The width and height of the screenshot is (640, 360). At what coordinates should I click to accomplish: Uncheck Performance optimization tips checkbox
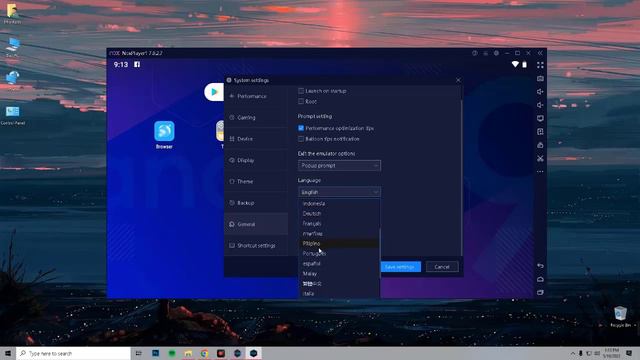(301, 128)
